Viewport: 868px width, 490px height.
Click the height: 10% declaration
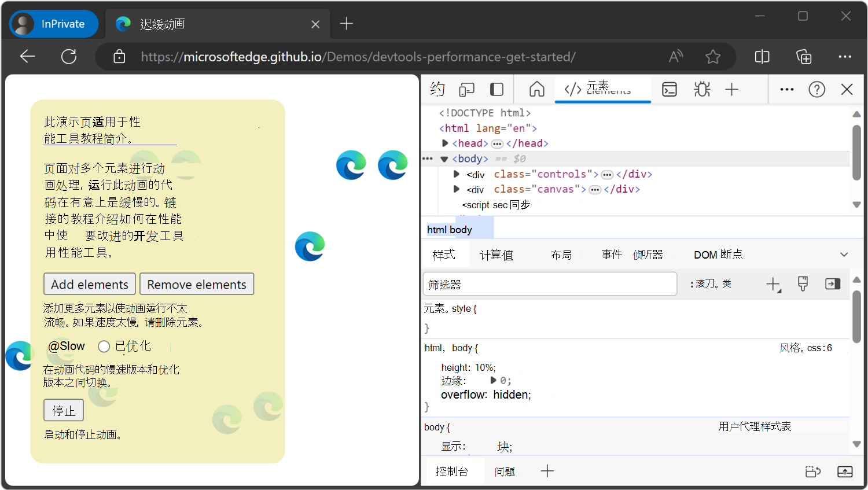click(468, 367)
